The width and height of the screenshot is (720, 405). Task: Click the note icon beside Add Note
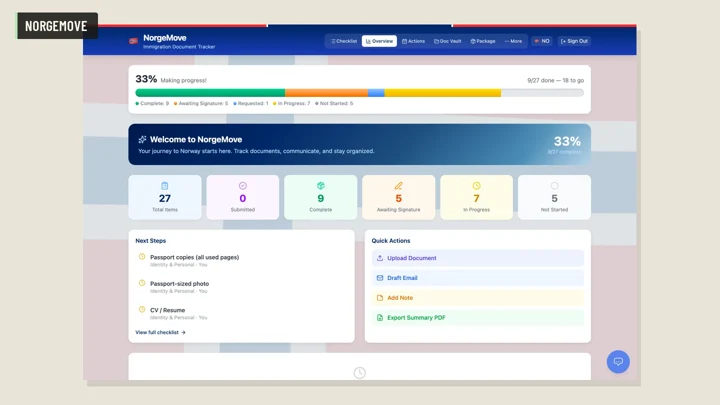click(x=380, y=298)
